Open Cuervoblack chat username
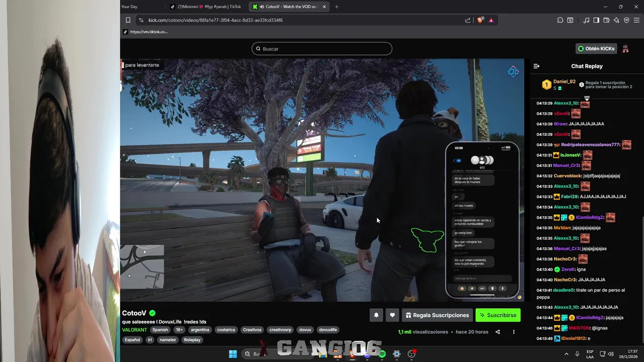644x362 pixels. click(568, 176)
